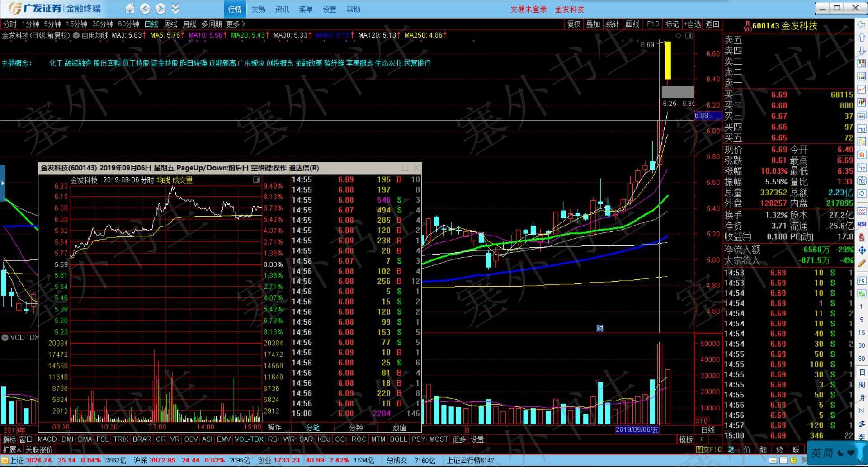This screenshot has height=467, width=868.
Task: Click the 复权 button
Action: tap(574, 24)
